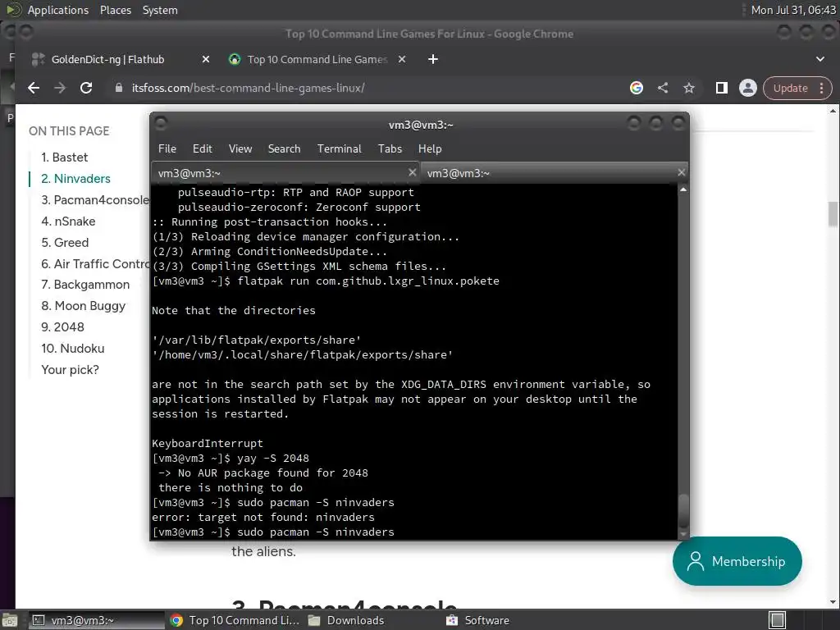
Task: Jump to 10. Nudoku section
Action: pyautogui.click(x=73, y=348)
